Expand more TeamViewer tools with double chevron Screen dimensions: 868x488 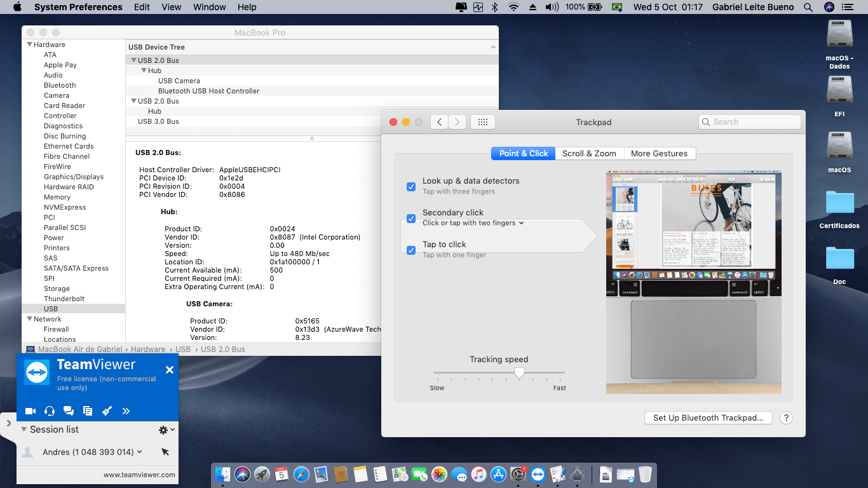pos(126,411)
